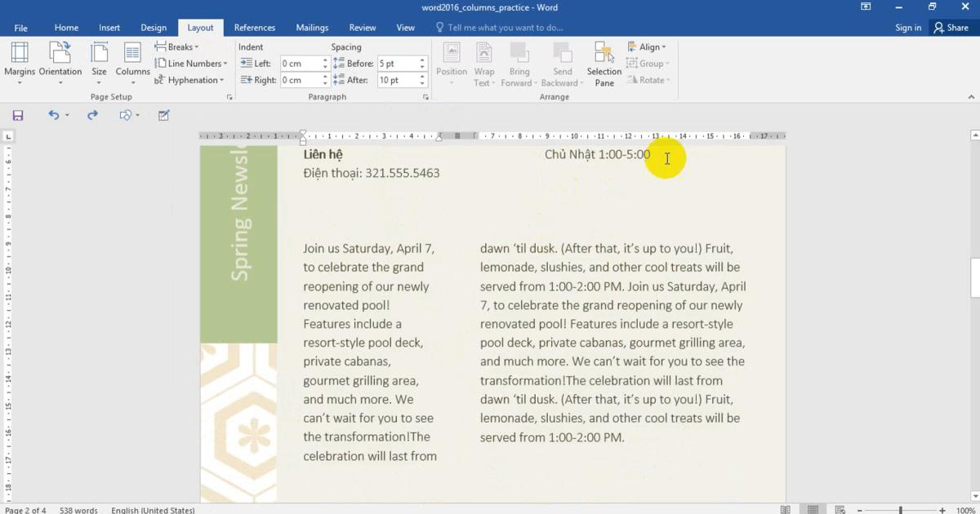Click the zoom out minus button
This screenshot has width=980, height=514.
860,510
